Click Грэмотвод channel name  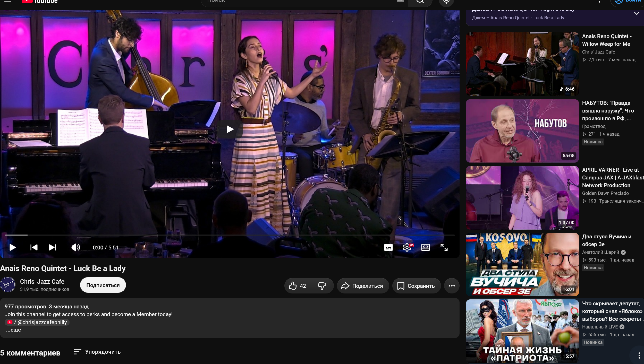(x=594, y=126)
